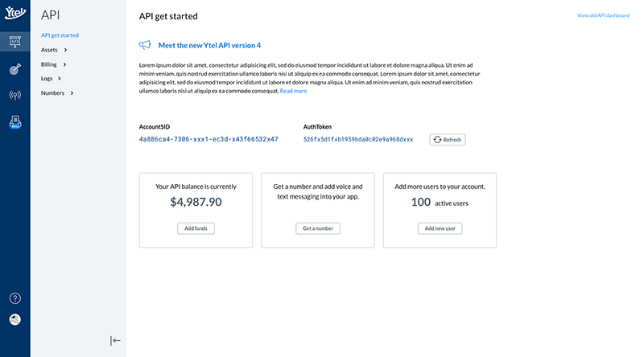Expand the Logs menu section

[51, 79]
